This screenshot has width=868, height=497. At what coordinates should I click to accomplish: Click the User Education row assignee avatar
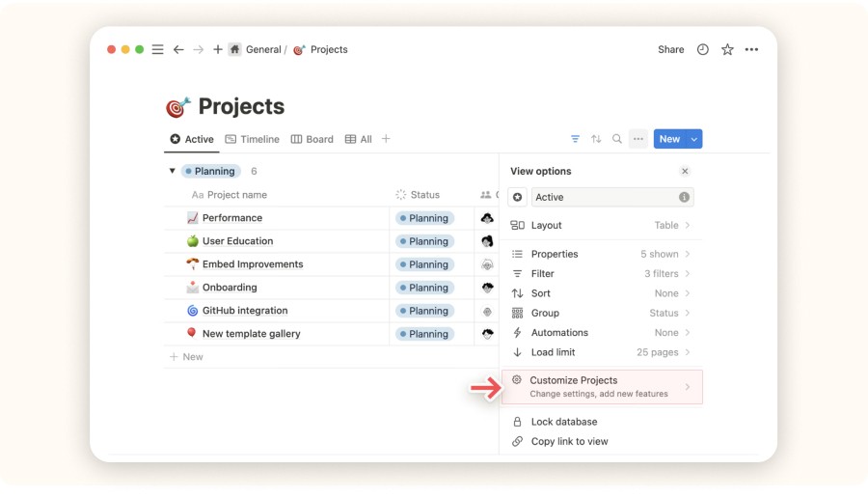pos(487,241)
